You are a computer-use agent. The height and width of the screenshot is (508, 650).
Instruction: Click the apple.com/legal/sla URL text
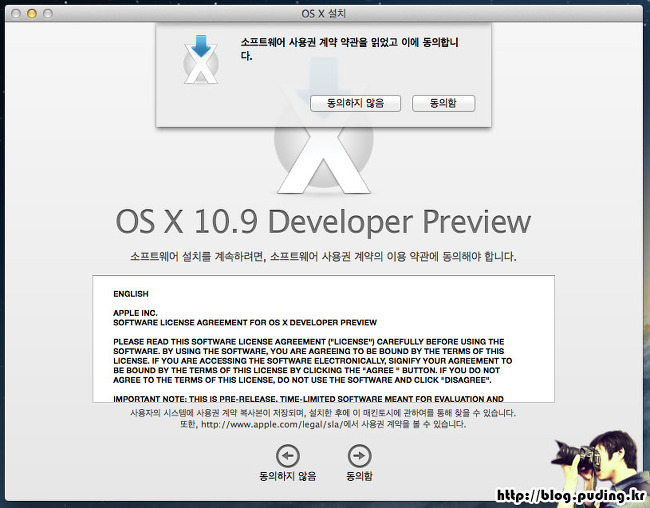[272, 425]
